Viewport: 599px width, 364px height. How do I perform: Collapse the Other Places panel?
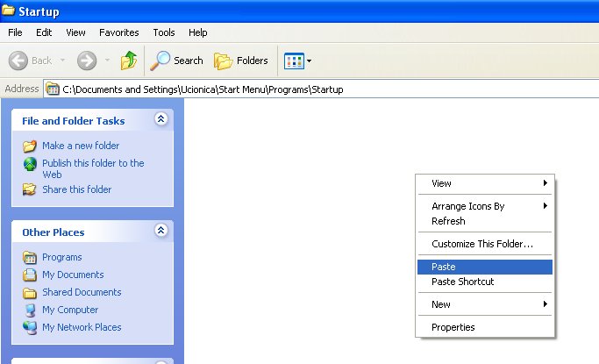(160, 231)
